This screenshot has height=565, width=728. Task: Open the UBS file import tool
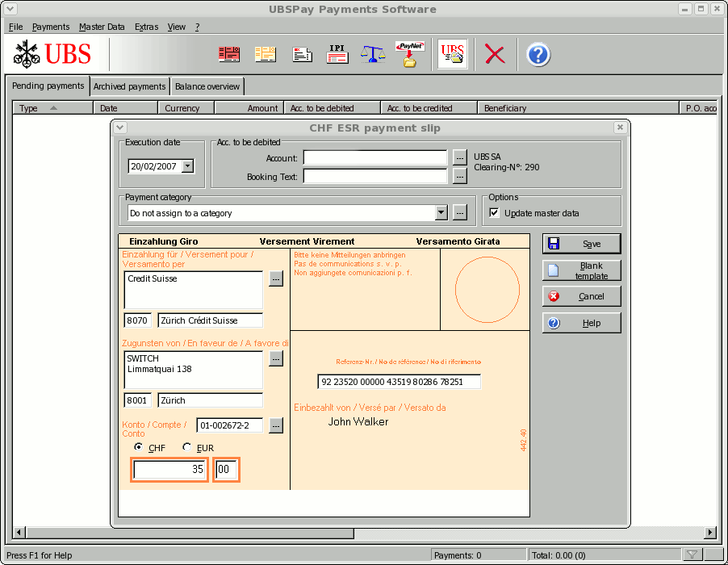[452, 53]
